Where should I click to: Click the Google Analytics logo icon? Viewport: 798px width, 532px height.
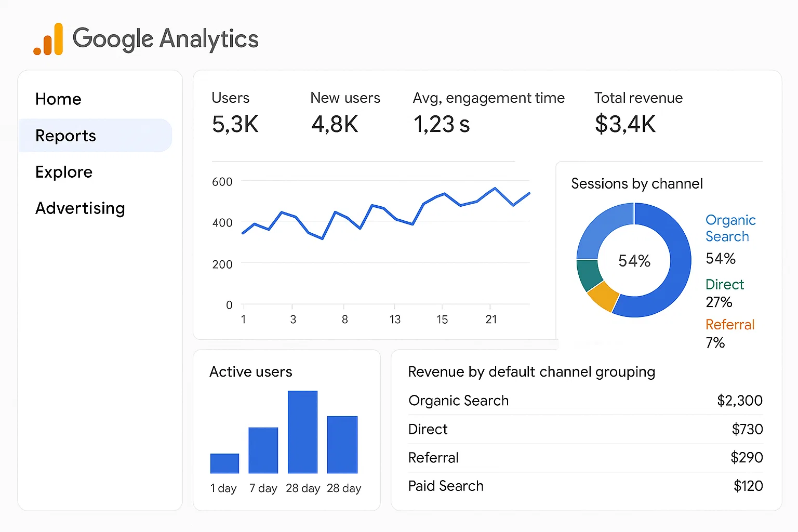point(48,39)
